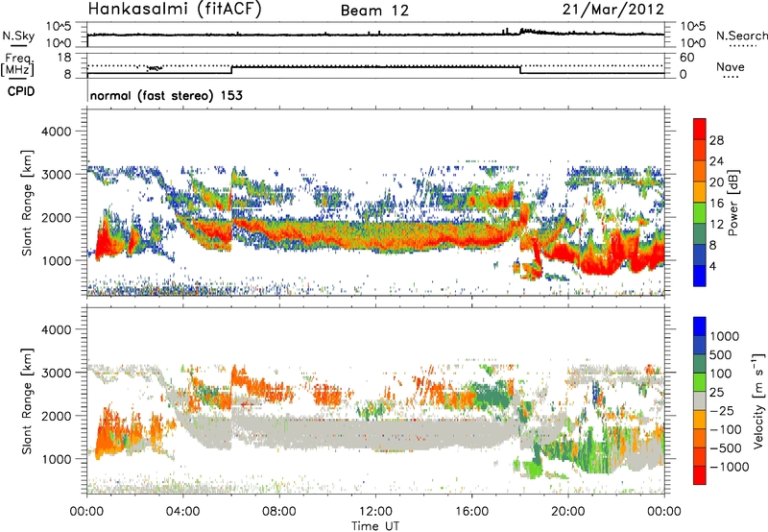Click the velocity panel "Slant Range [km]" axis title
Image resolution: width=768 pixels, height=532 pixels.
click(27, 401)
